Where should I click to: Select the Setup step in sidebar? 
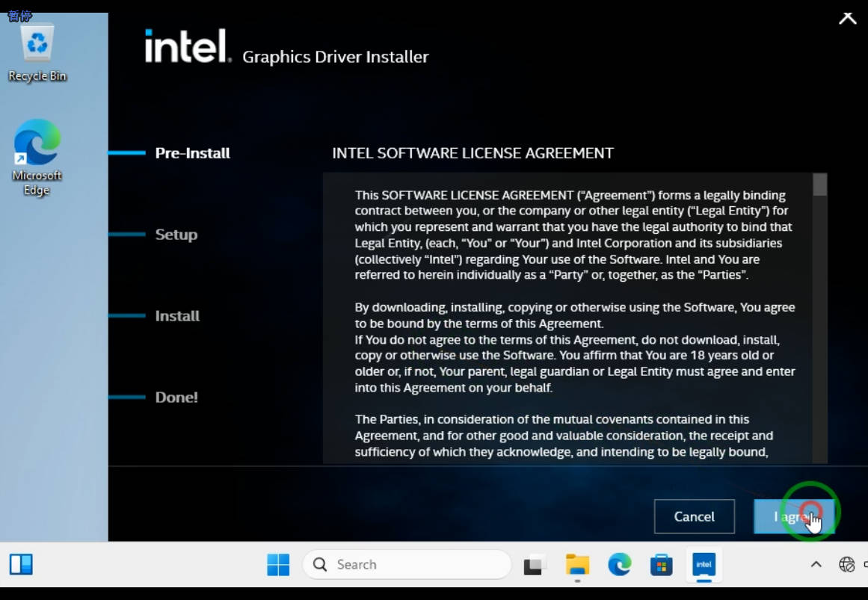click(x=176, y=235)
